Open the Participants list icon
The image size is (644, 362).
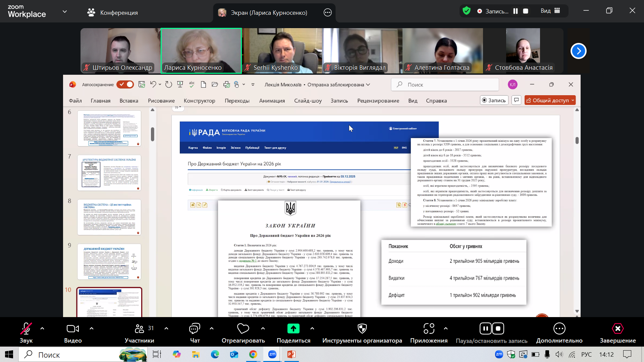click(139, 329)
